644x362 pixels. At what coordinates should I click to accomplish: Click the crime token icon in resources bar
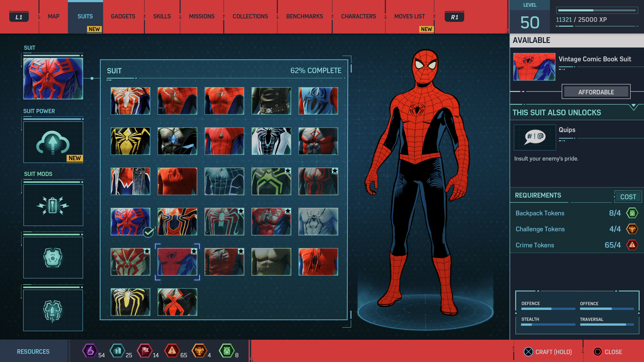tap(172, 350)
